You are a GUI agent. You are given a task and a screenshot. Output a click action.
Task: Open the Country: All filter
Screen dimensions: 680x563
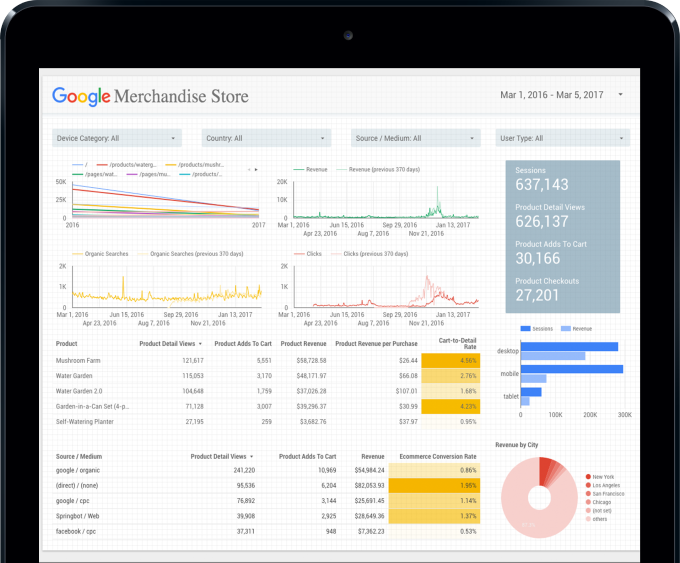click(x=266, y=138)
